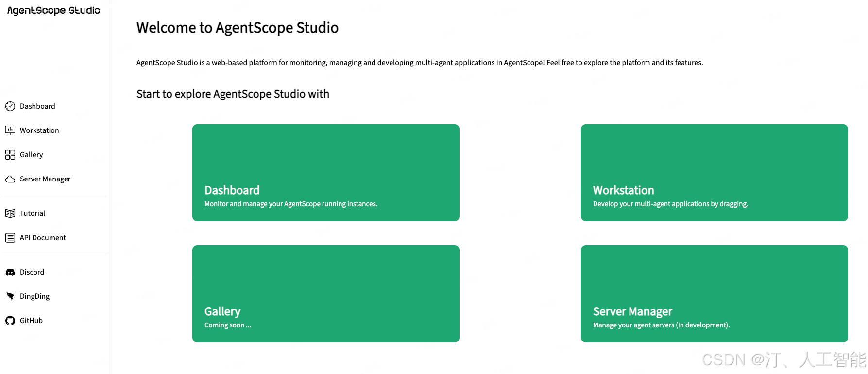Open Server Manager sidebar entry
868x374 pixels.
[45, 179]
